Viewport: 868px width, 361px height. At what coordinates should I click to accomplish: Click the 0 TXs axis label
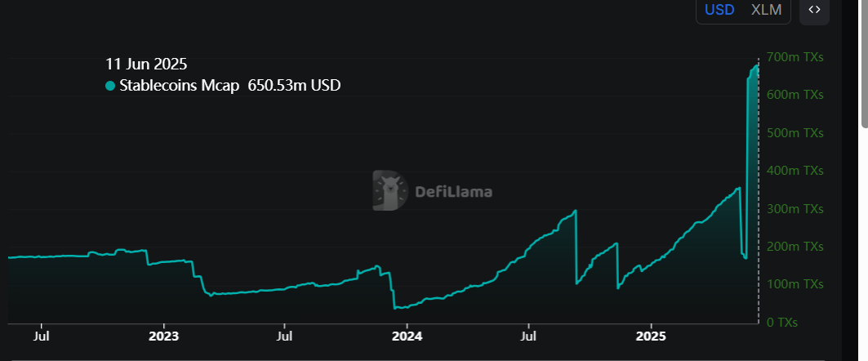pos(782,323)
